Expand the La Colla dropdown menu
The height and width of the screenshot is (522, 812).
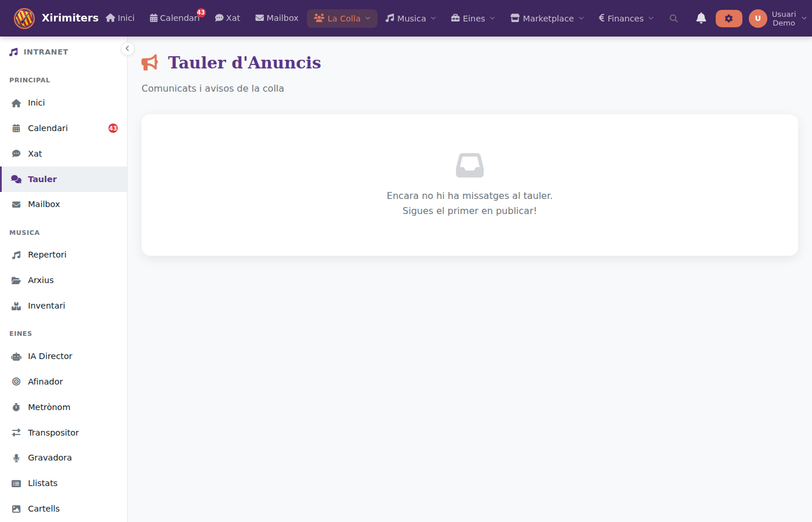pos(342,19)
